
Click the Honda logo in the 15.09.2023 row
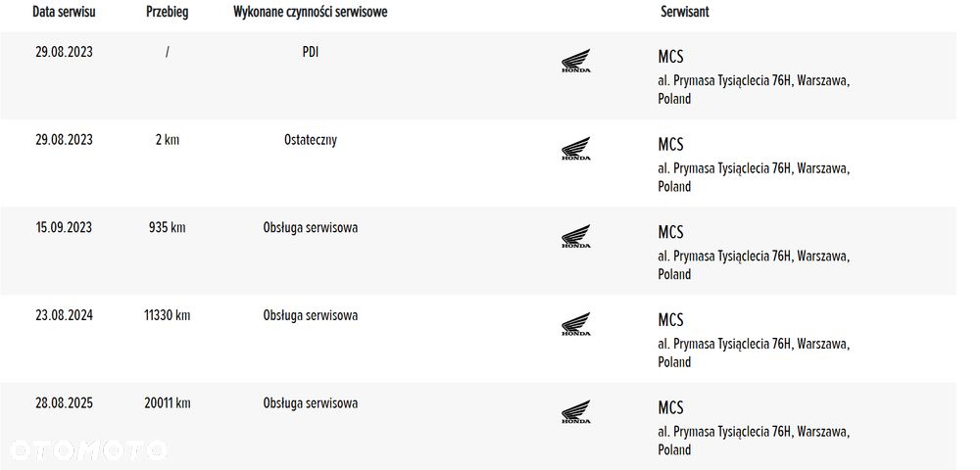pyautogui.click(x=575, y=237)
